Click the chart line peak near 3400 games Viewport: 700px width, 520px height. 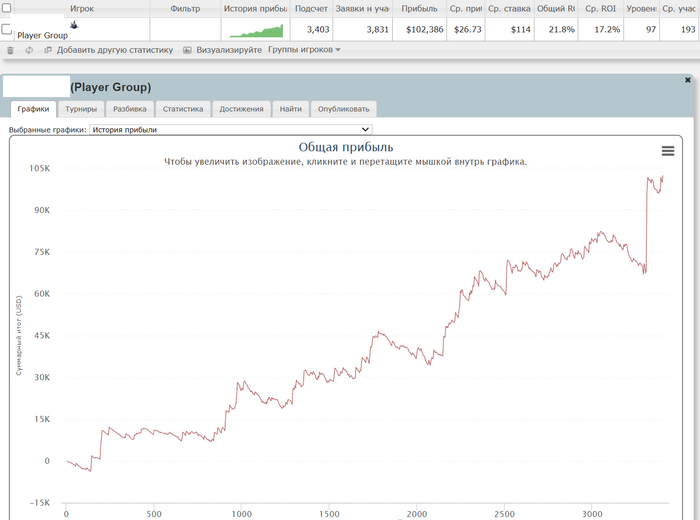pyautogui.click(x=662, y=176)
